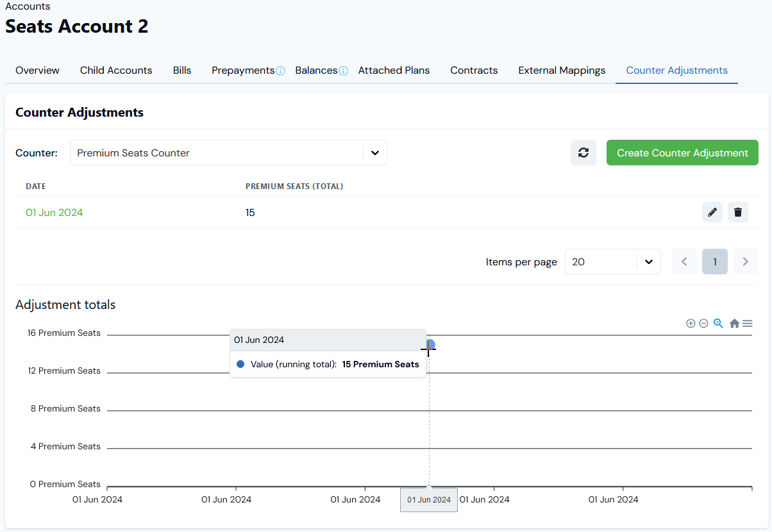Select the Contracts tab

coord(473,71)
